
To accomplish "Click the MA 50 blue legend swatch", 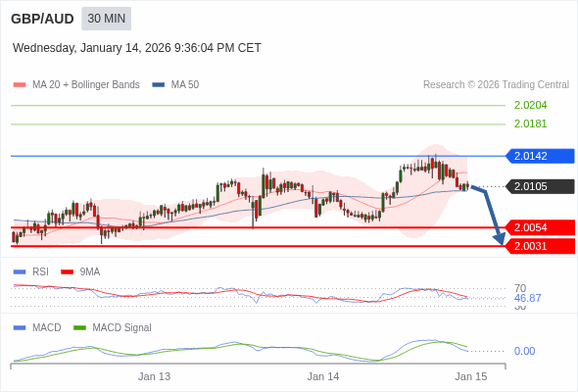I will click(x=159, y=85).
